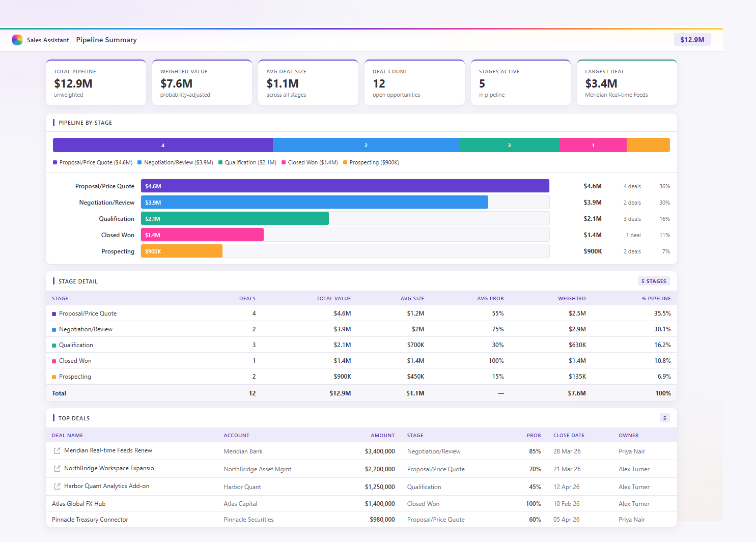Click blue Negotiation segment labeled 2 in stacked bar
The width and height of the screenshot is (756, 542).
click(x=366, y=145)
